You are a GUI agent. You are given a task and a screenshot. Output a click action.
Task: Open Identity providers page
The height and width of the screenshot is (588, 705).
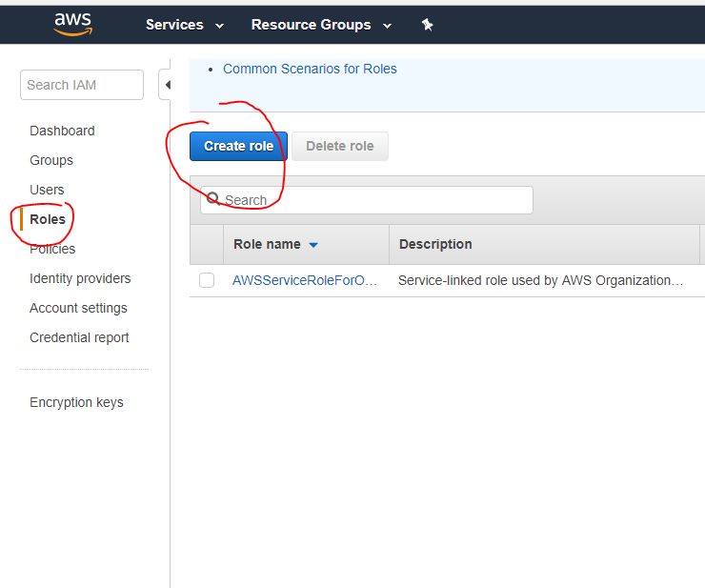coord(80,278)
